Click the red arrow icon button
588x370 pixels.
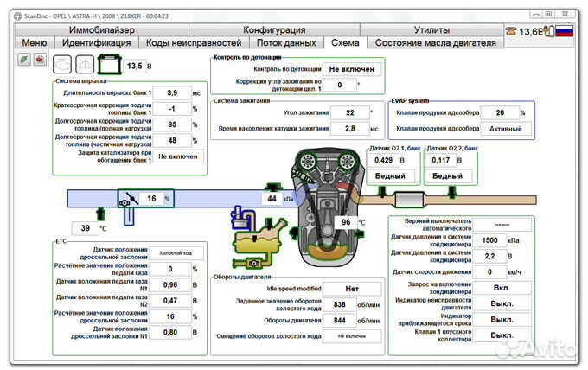coord(41,59)
